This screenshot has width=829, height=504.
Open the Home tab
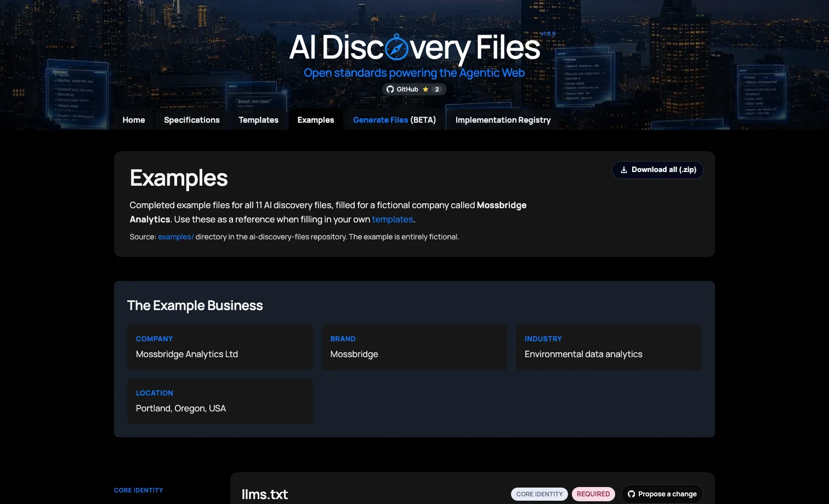(134, 120)
